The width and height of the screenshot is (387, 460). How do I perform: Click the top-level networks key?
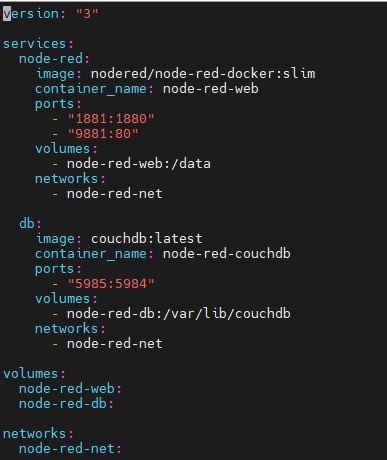pos(34,434)
